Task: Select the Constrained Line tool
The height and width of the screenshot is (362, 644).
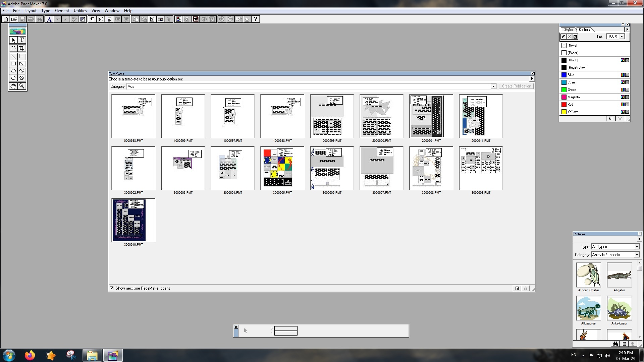Action: point(22,56)
